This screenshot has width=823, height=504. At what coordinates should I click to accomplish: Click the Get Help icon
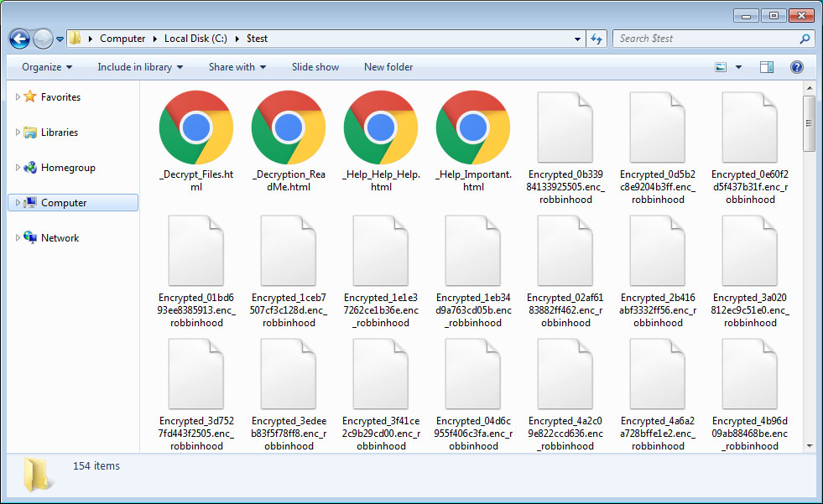(x=795, y=66)
